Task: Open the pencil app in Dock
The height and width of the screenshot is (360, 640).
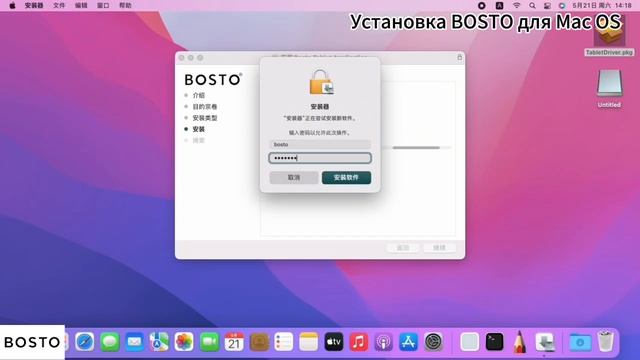Action: (x=519, y=342)
